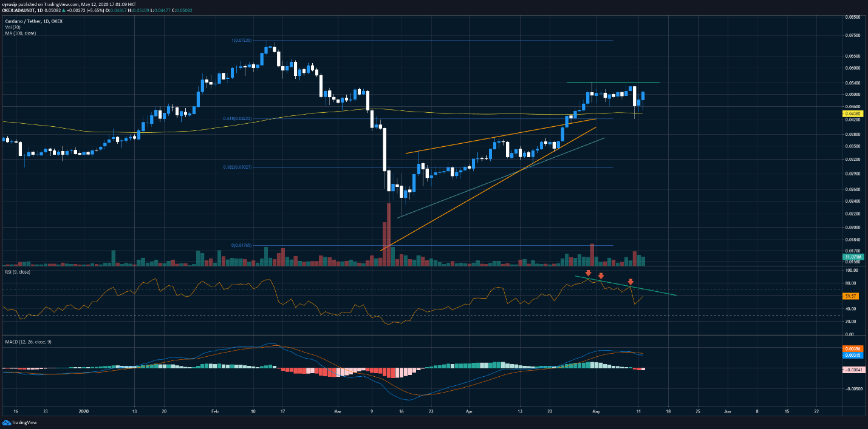
Task: Click the Vol (20) indicator label
Action: click(12, 27)
